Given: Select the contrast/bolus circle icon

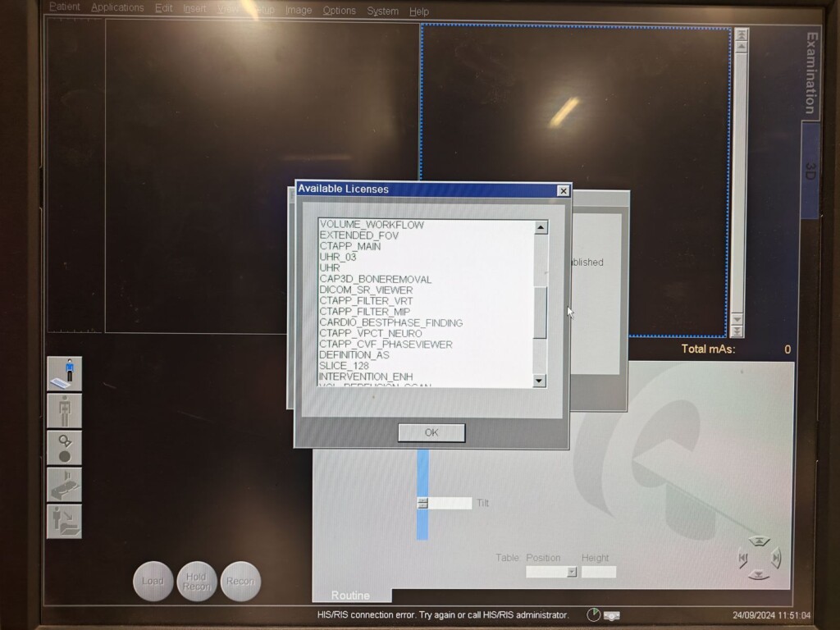Looking at the screenshot, I should [x=64, y=447].
